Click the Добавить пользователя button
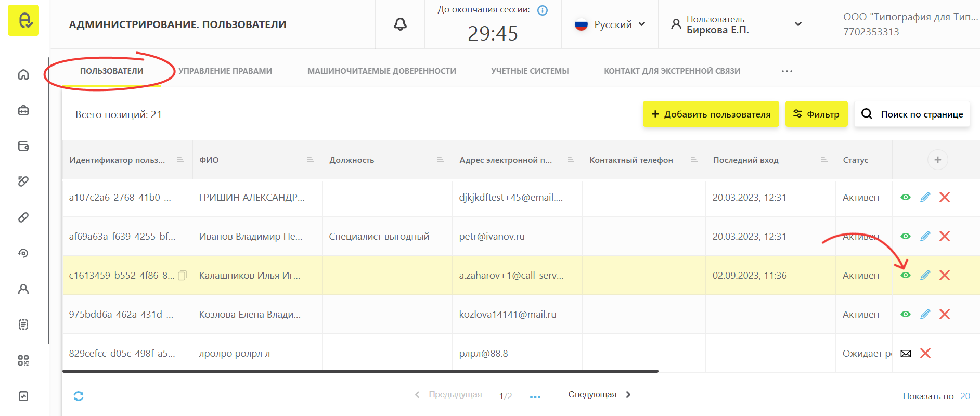 tap(711, 114)
